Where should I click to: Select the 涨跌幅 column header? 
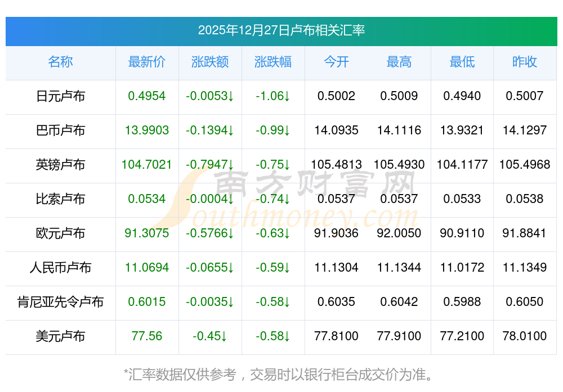(272, 62)
